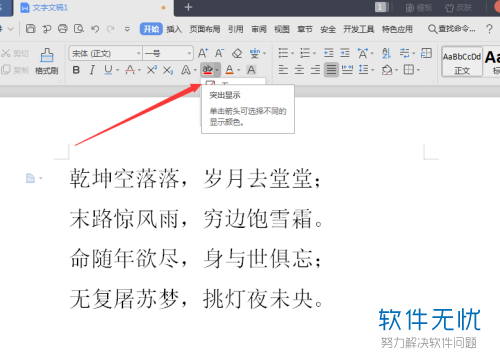
Task: Click the Superscript X² icon
Action: 152,70
